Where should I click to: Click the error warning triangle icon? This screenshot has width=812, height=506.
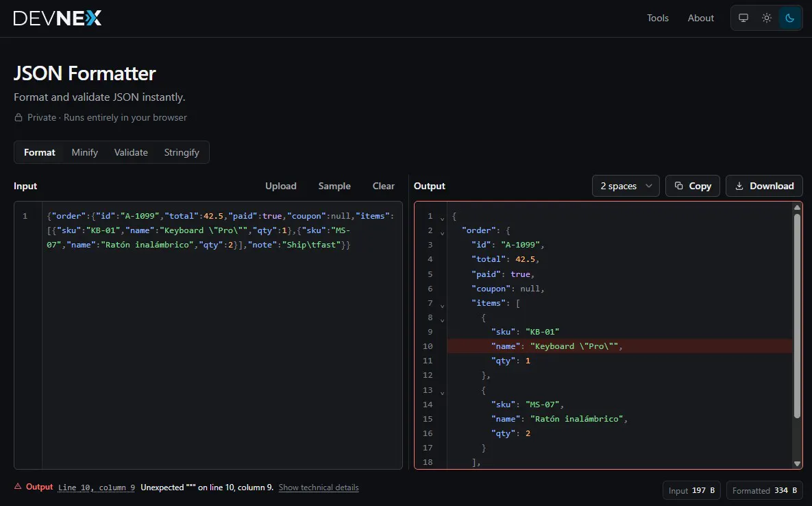18,486
